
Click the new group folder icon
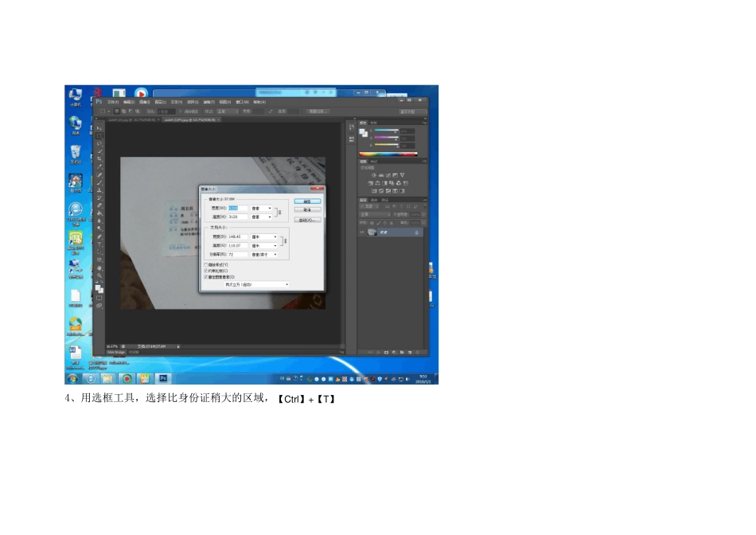(402, 352)
